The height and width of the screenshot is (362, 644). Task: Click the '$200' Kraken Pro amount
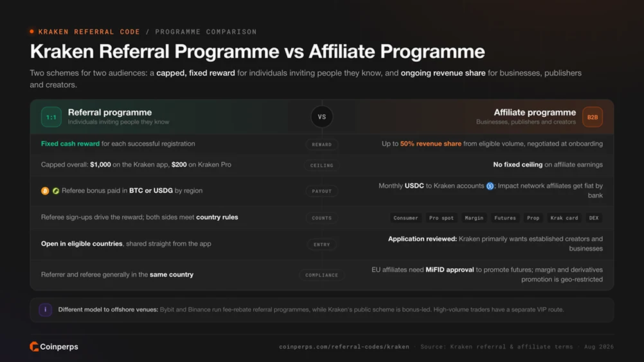click(x=179, y=164)
